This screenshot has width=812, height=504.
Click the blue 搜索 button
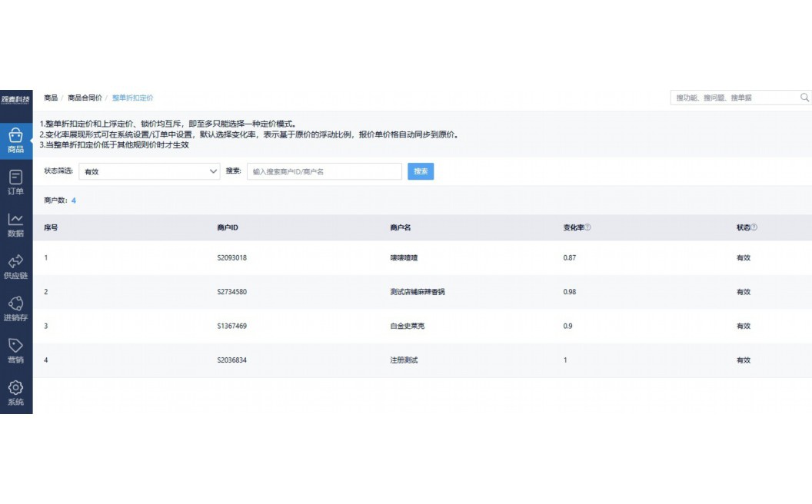(x=421, y=171)
